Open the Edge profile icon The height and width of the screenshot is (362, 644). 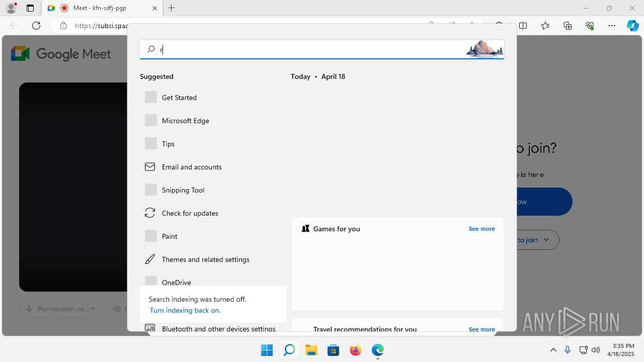[11, 8]
